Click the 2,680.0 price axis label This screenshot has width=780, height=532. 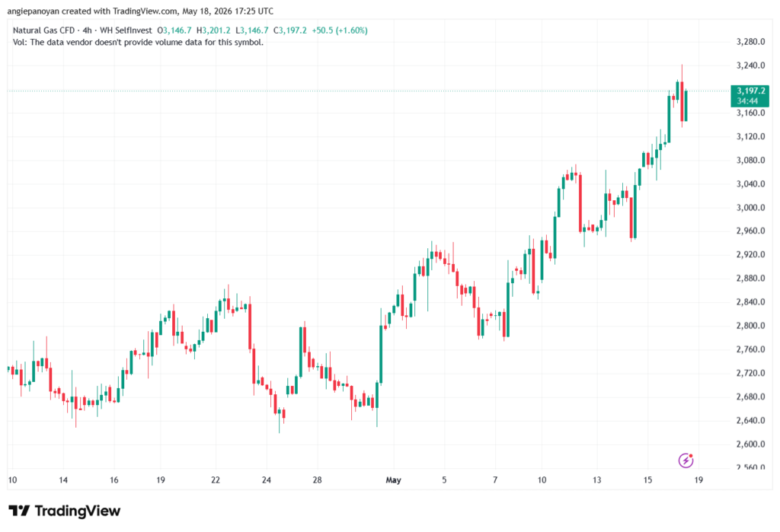(x=750, y=397)
